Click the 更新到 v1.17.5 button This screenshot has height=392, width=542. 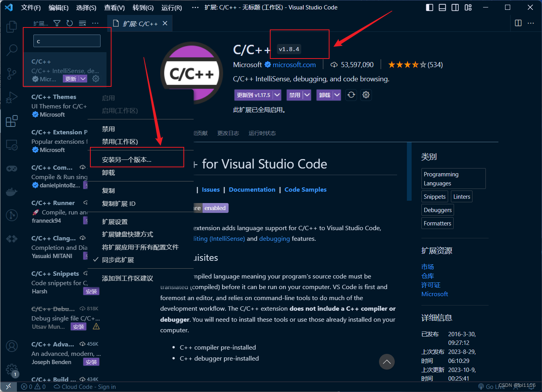point(254,95)
